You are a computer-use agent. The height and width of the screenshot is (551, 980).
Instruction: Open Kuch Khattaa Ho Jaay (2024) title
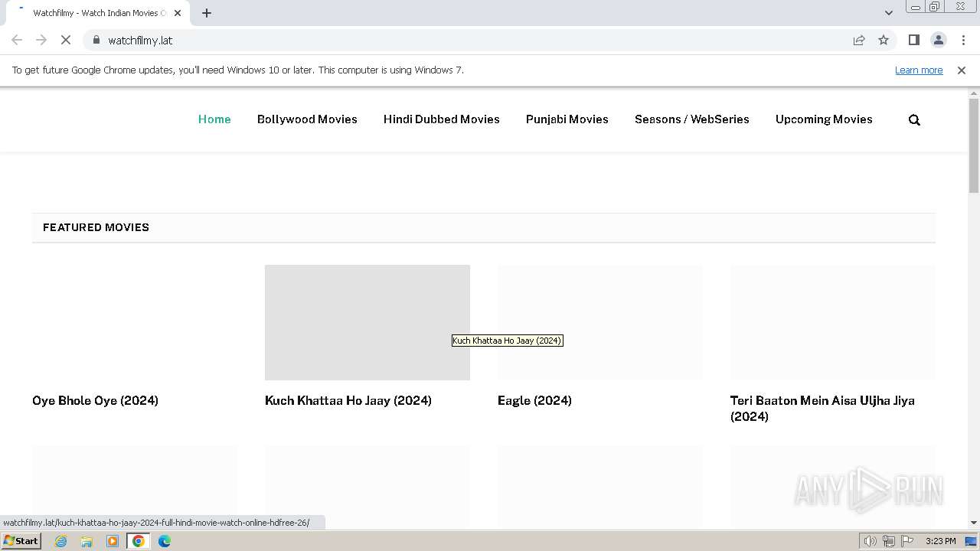pos(348,400)
